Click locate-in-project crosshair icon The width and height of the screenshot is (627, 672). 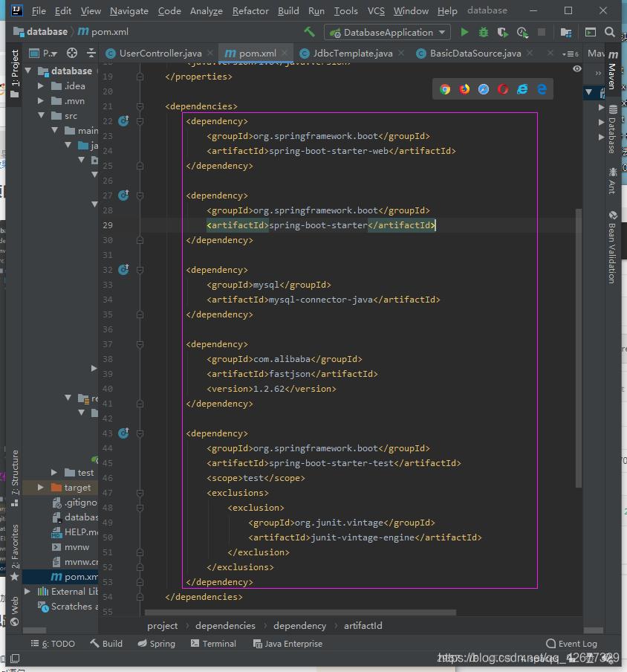pyautogui.click(x=72, y=53)
